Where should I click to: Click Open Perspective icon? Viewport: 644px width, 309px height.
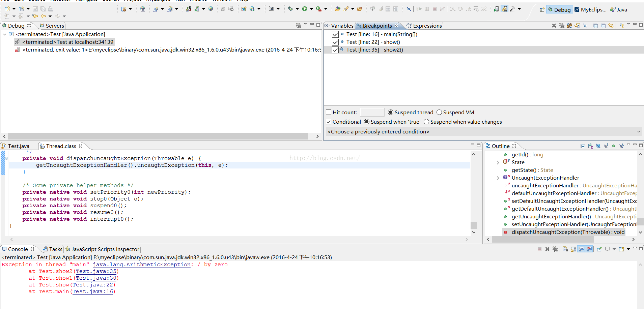click(542, 9)
